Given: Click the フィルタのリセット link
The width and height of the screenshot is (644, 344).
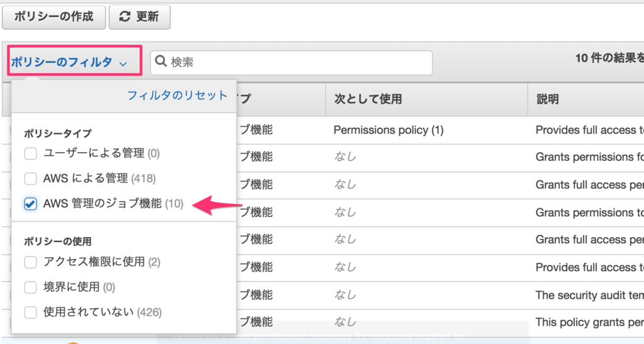Looking at the screenshot, I should point(177,96).
